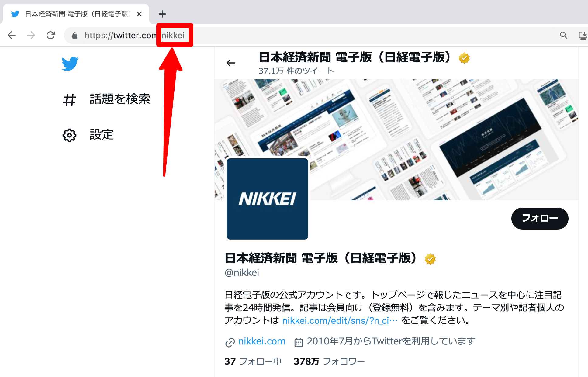This screenshot has width=588, height=377.
Task: Open 話題を検索 in the sidebar
Action: (x=120, y=99)
